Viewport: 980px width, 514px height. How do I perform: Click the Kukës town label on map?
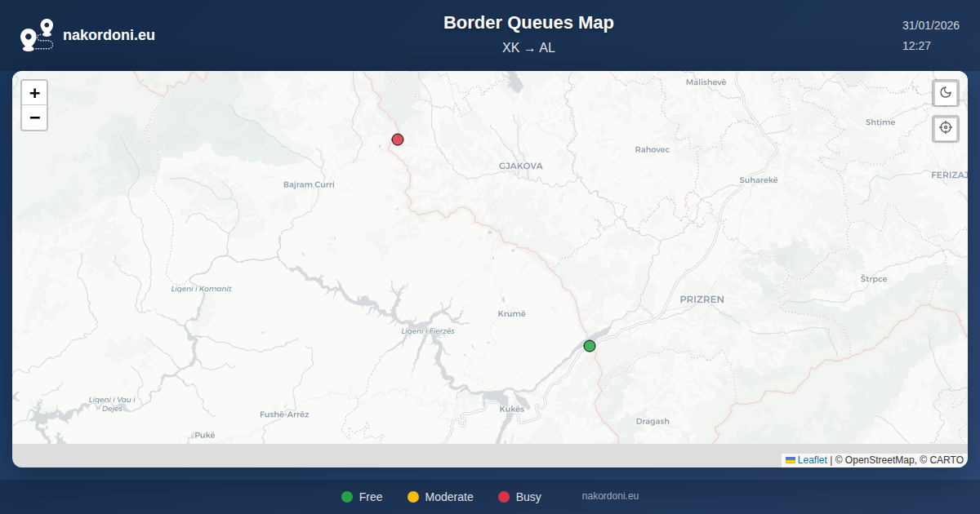point(510,408)
